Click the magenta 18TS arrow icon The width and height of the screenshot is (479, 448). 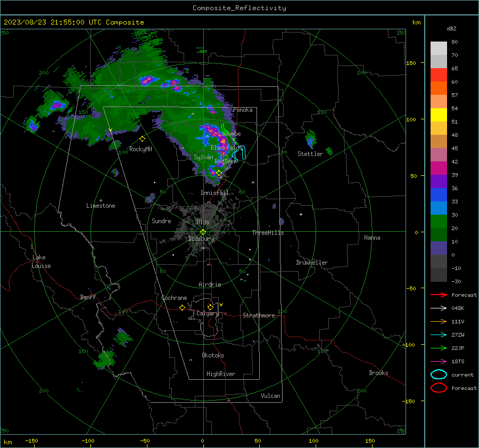pos(439,362)
